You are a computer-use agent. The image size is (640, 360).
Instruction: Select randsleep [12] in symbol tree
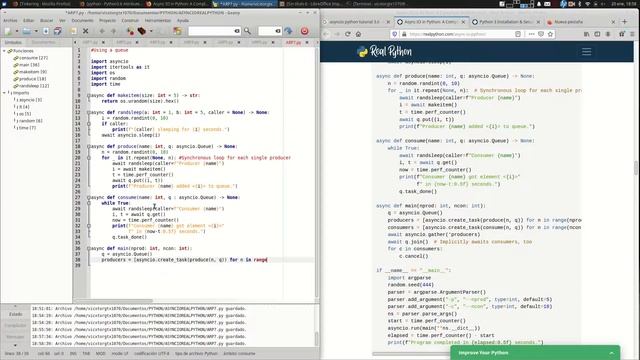coord(34,86)
